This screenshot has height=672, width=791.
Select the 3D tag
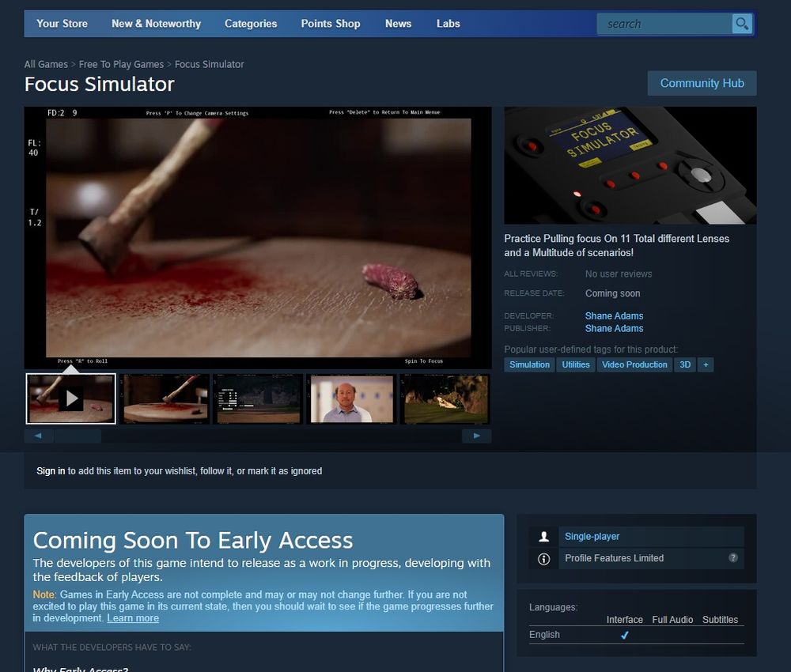point(684,364)
